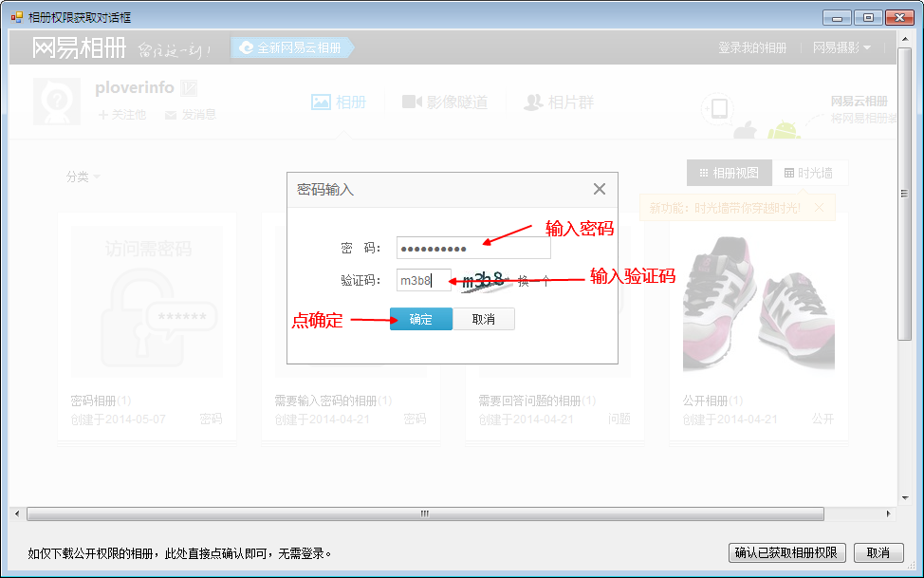Image resolution: width=924 pixels, height=578 pixels.
Task: Click the 确定 button in password dialog
Action: 421,319
